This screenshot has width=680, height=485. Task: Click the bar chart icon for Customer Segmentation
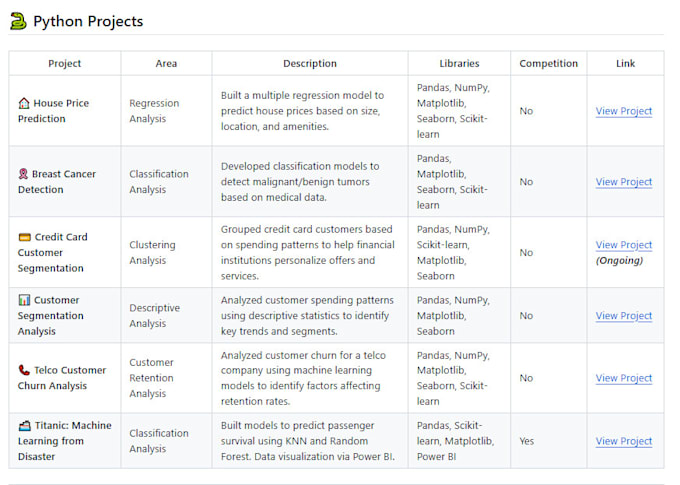click(x=24, y=300)
